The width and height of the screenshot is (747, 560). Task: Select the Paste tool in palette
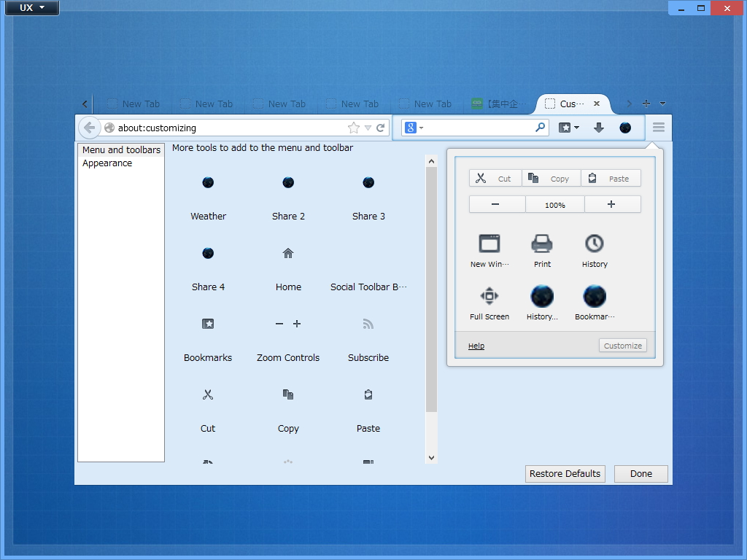pyautogui.click(x=368, y=394)
